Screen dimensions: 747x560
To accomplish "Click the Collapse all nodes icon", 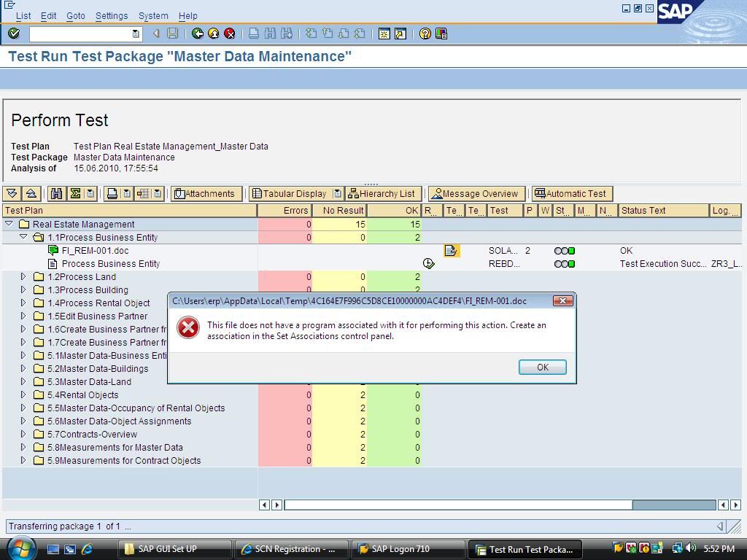I will tap(31, 193).
